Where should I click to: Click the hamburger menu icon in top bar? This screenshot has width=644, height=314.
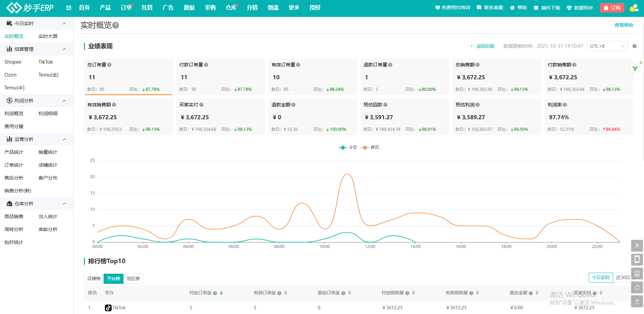pos(69,8)
